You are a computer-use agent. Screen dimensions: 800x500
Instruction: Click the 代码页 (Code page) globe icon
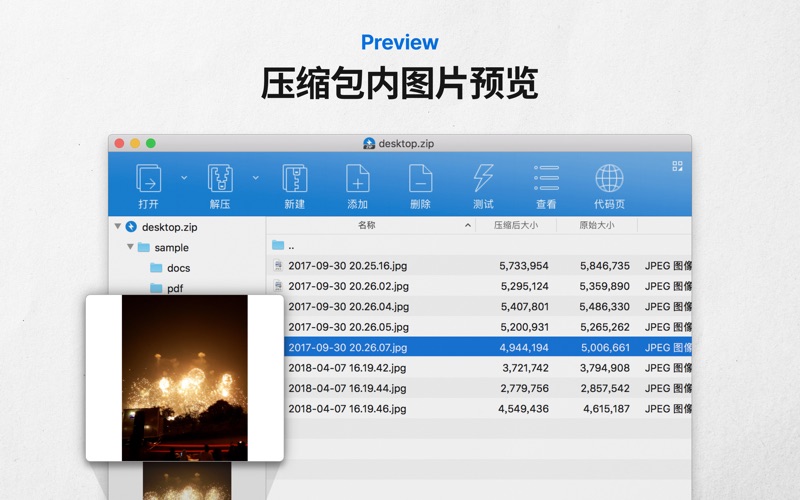tap(609, 178)
